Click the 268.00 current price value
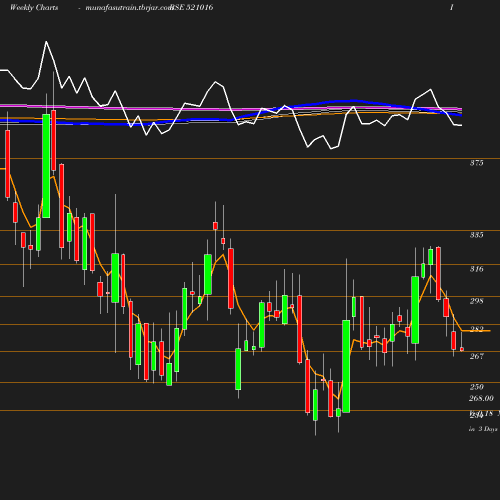Viewport: 500px width, 500px height. tap(481, 398)
